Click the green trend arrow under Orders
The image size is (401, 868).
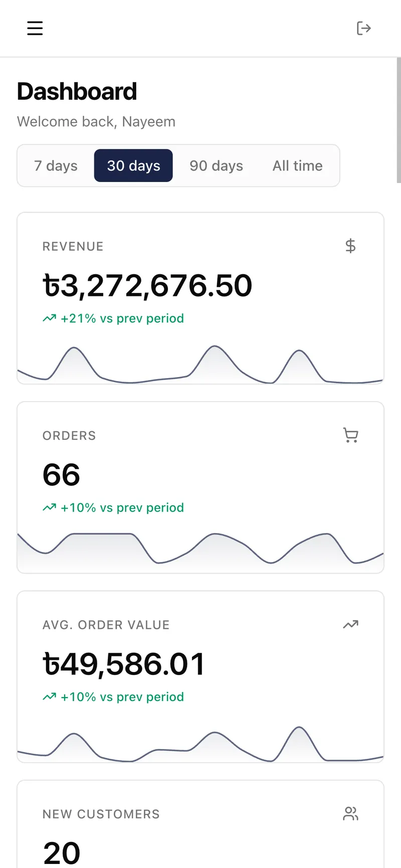click(50, 507)
